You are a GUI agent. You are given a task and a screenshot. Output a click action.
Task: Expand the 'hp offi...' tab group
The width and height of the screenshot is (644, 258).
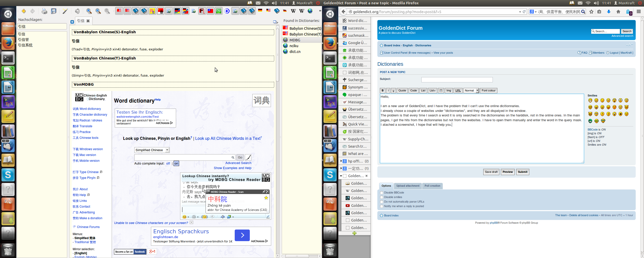point(341,161)
